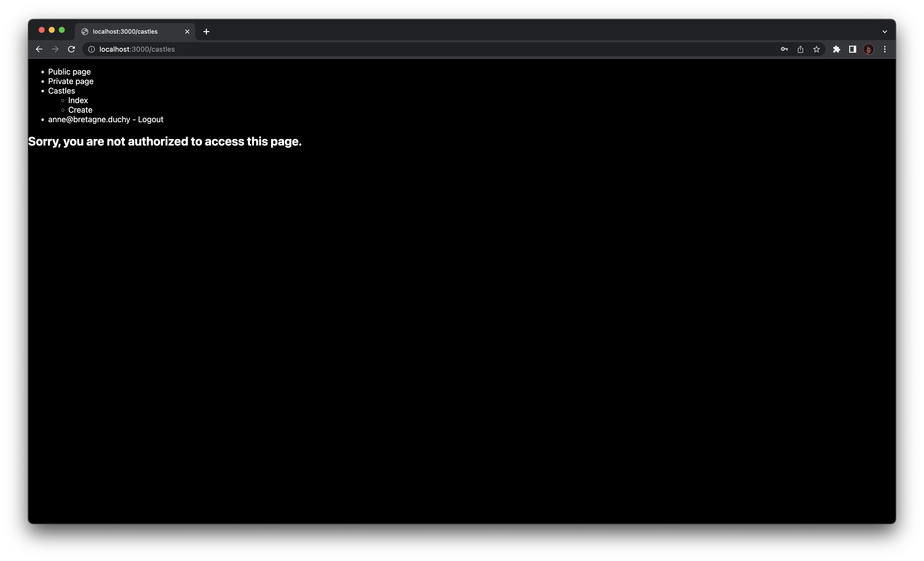The width and height of the screenshot is (924, 561).
Task: Reload the current page
Action: tap(71, 49)
